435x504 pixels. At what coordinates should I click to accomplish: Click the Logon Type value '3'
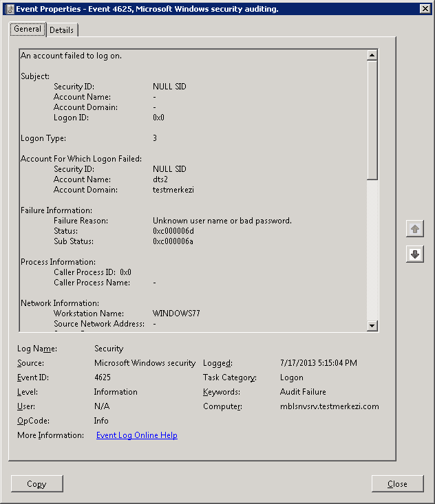pos(155,138)
